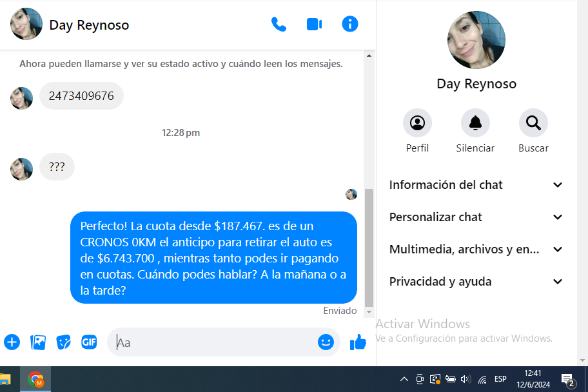This screenshot has width=588, height=392.
Task: Switch the ESP input language
Action: [x=500, y=379]
